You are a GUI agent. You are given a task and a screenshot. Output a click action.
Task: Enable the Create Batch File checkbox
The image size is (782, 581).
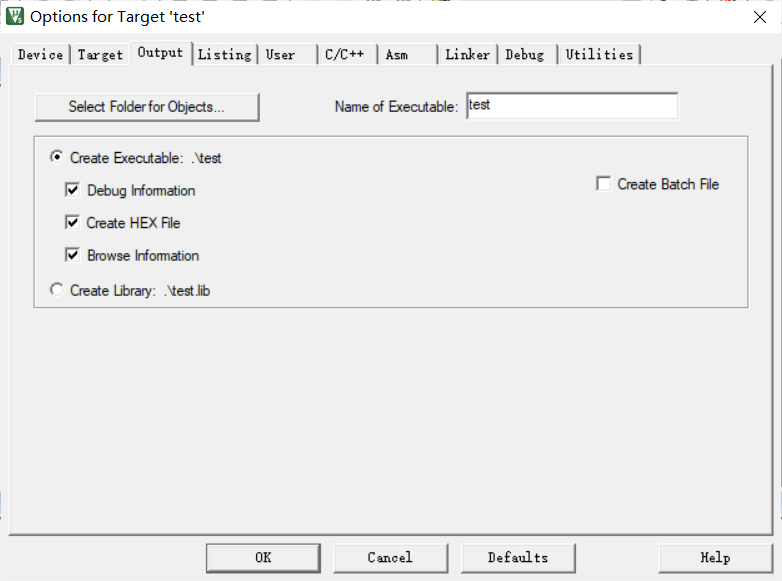pos(603,184)
